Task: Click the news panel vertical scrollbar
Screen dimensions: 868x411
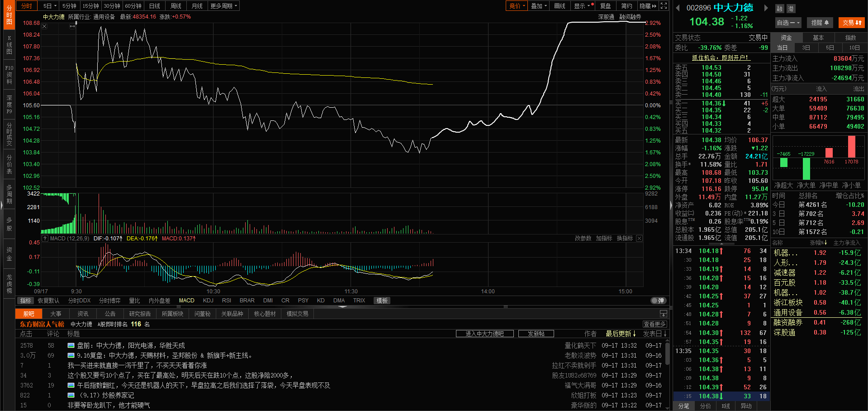Action: [x=667, y=353]
